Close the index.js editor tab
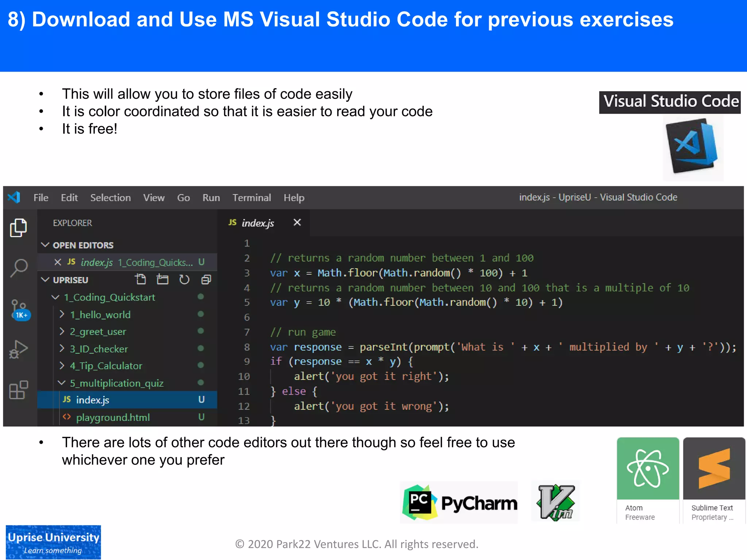The height and width of the screenshot is (560, 747). coord(297,222)
